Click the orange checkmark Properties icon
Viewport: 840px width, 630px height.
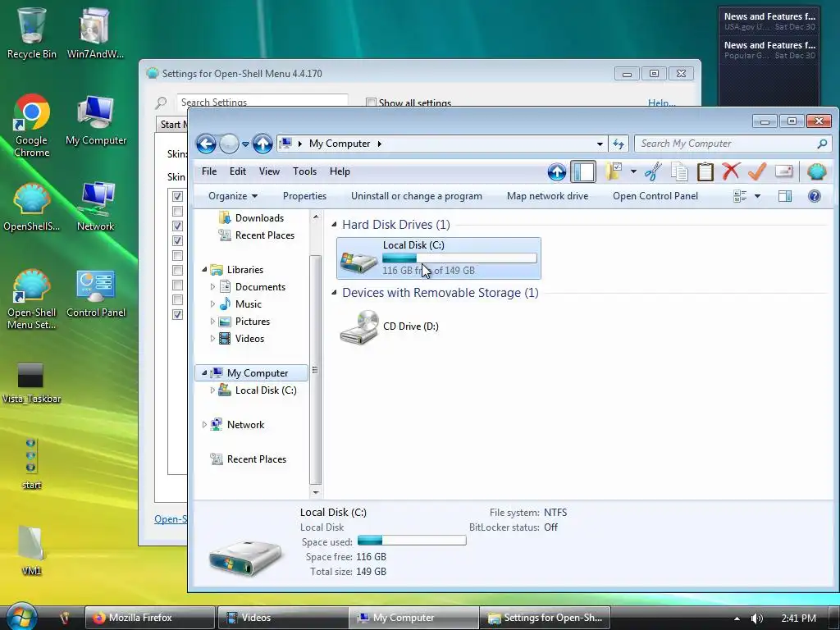tap(757, 171)
